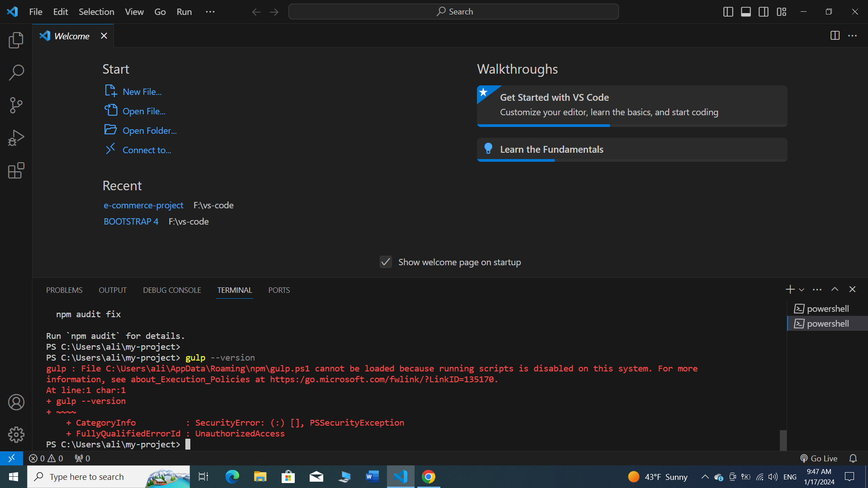Click the command center Search box
The height and width of the screenshot is (488, 868).
tap(453, 12)
